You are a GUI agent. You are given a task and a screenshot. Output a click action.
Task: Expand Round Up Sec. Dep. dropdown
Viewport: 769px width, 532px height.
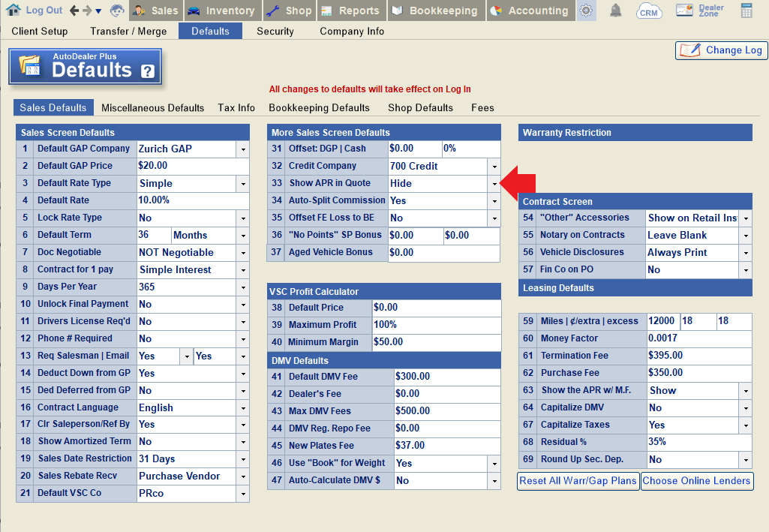pyautogui.click(x=746, y=460)
